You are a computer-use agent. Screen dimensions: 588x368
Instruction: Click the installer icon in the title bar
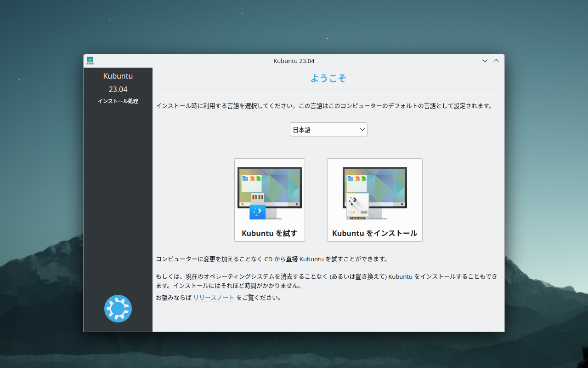90,61
